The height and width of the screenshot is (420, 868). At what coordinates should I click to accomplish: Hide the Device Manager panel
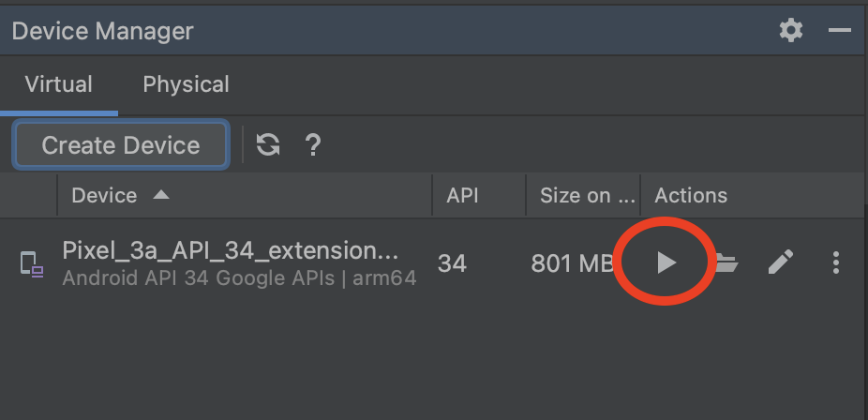839,31
